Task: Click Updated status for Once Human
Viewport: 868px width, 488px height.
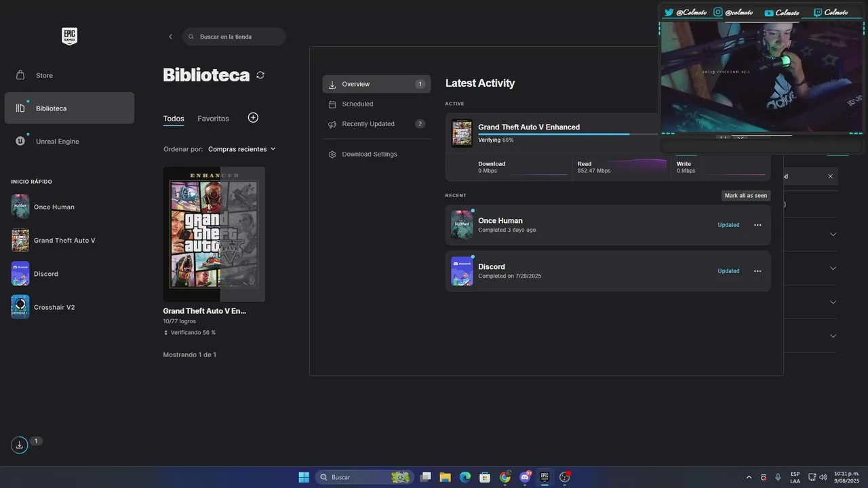Action: [x=728, y=225]
